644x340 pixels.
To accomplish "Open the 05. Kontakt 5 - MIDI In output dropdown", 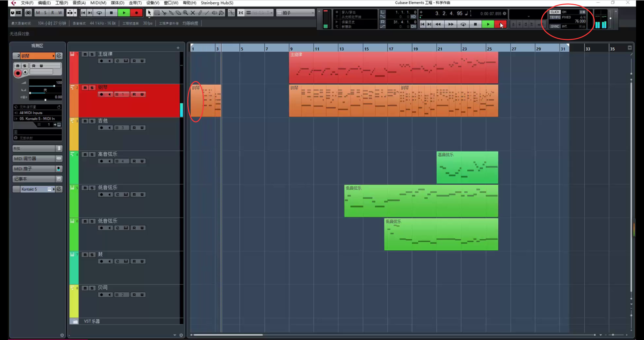I will 38,118.
